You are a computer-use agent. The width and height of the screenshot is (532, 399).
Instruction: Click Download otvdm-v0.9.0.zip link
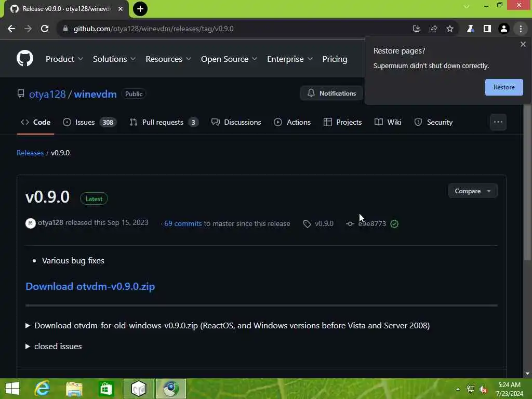(90, 286)
